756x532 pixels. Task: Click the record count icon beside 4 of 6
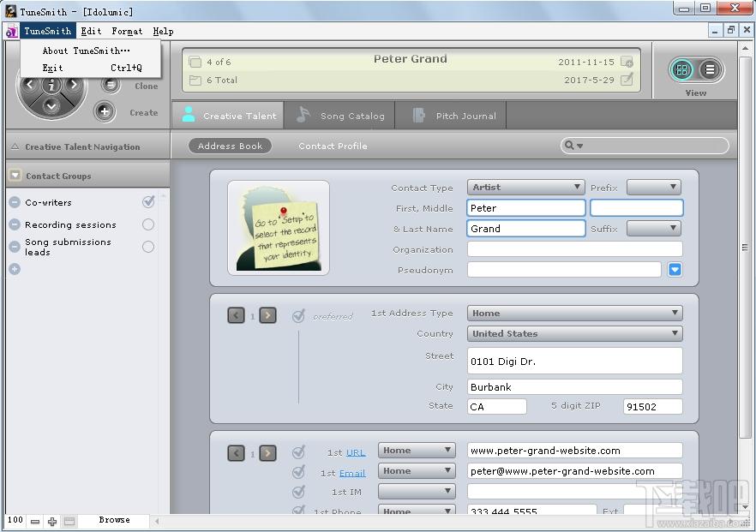tap(195, 62)
